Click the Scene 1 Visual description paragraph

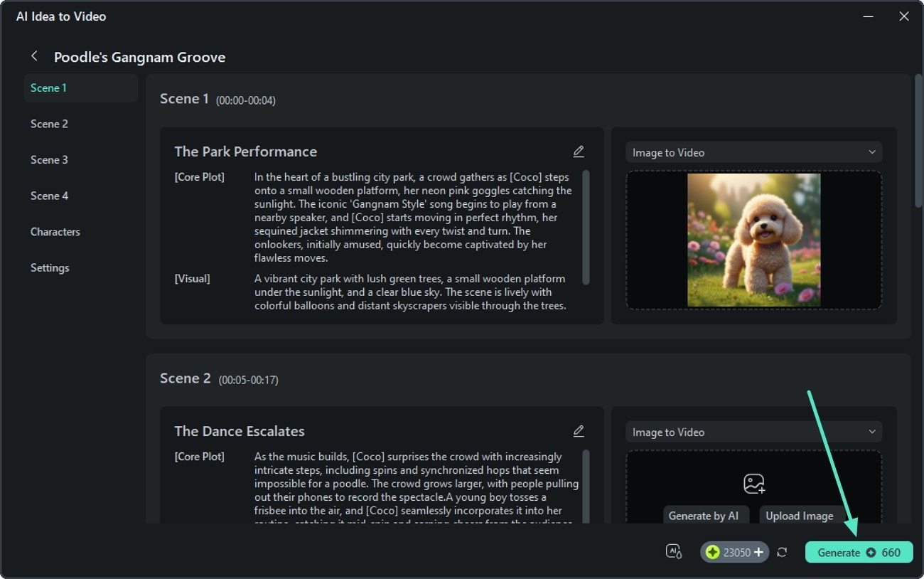click(410, 292)
